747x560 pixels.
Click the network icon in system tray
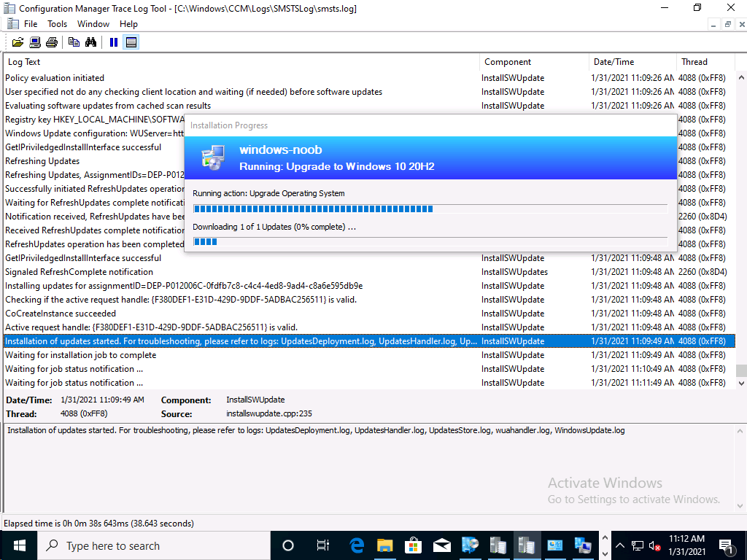[x=638, y=545]
